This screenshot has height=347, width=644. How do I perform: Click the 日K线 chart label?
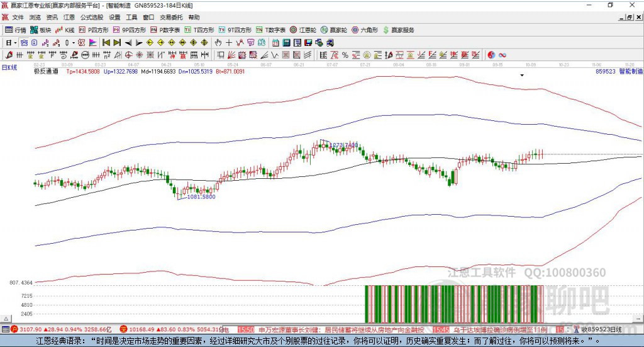(9, 67)
